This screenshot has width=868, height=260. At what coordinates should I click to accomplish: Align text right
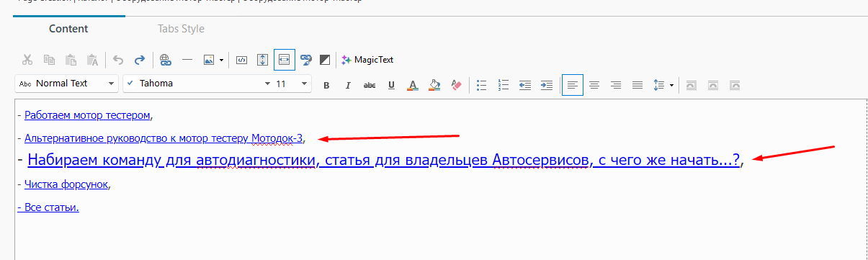616,85
